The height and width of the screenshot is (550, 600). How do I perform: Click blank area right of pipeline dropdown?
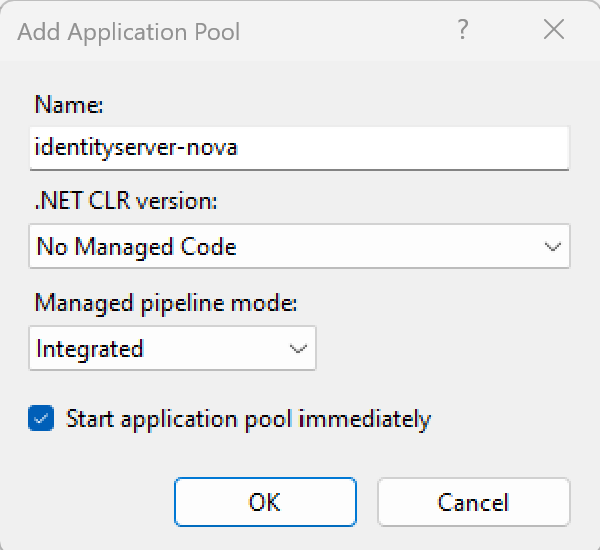[x=450, y=349]
